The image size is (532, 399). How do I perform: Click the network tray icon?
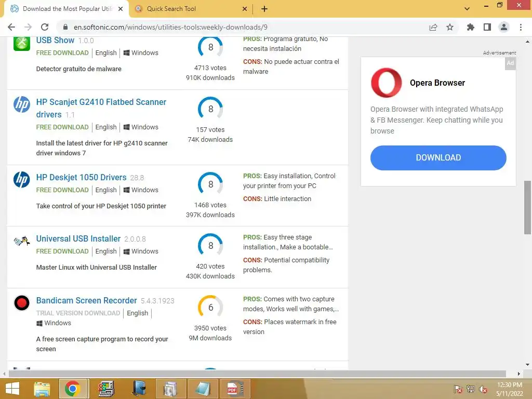[x=471, y=389]
